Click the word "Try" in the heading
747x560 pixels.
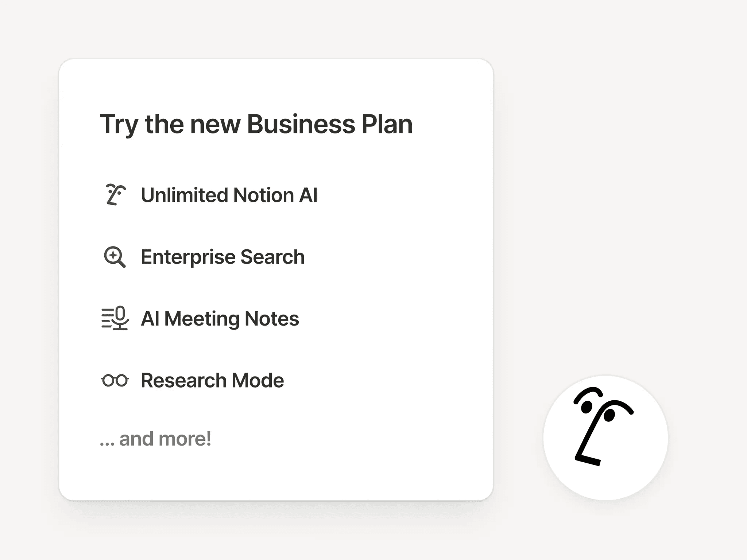(x=119, y=125)
